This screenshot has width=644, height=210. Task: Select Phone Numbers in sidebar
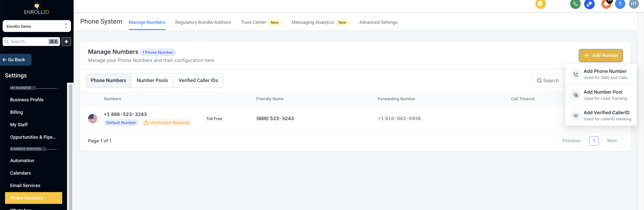(34, 198)
